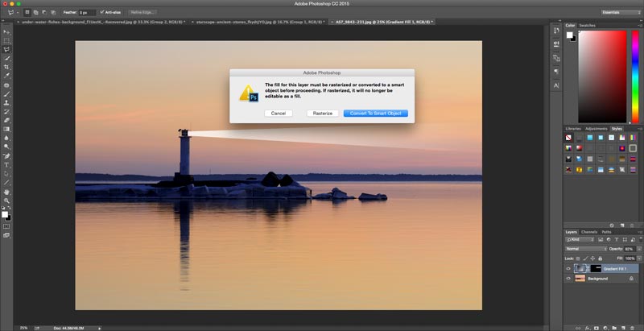644x331 pixels.
Task: Add a layer mask
Action: 597,328
